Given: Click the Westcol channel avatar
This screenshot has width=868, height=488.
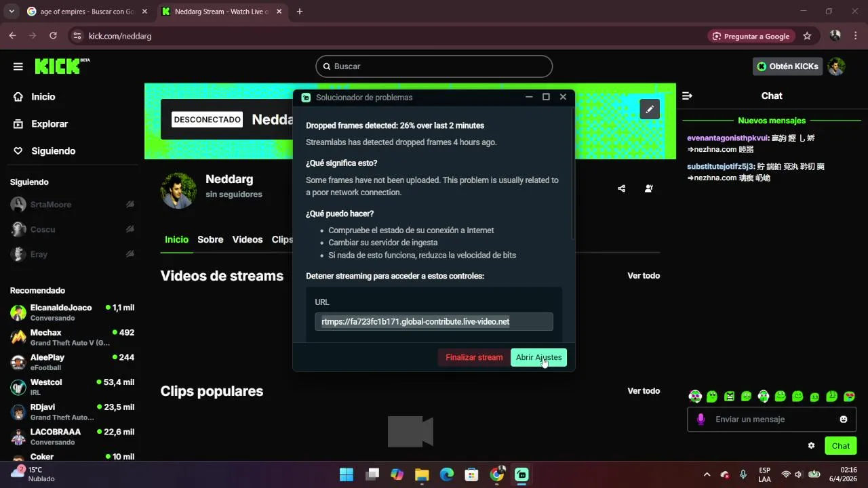Looking at the screenshot, I should (18, 387).
